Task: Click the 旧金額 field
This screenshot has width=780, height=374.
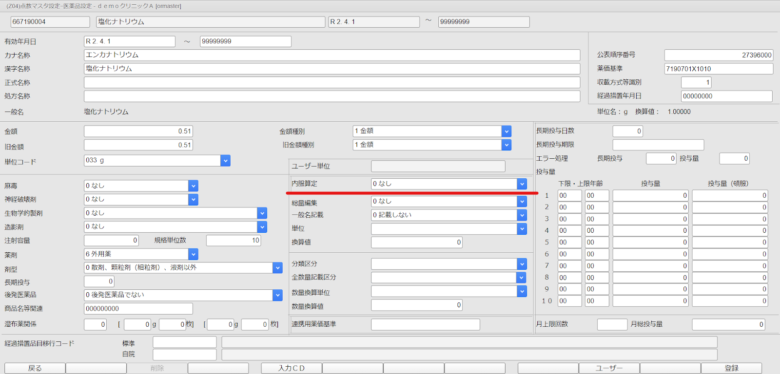Action: pyautogui.click(x=138, y=145)
